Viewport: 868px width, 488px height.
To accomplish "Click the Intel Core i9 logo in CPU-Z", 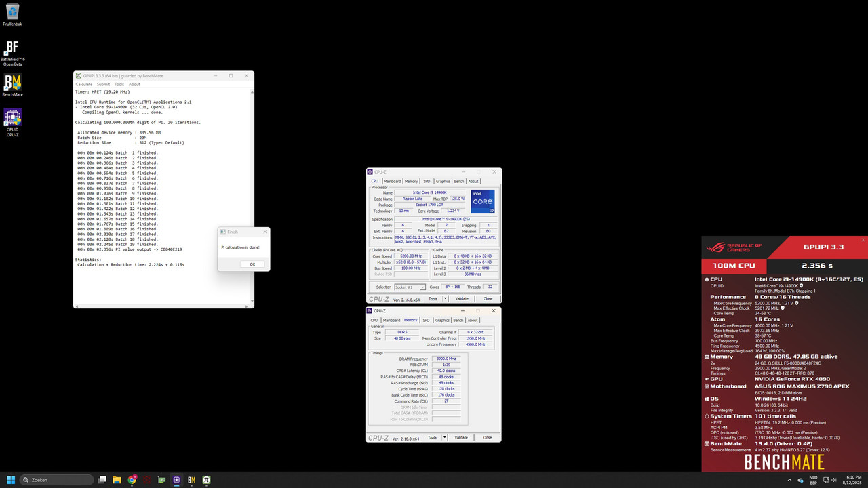I will pyautogui.click(x=482, y=202).
